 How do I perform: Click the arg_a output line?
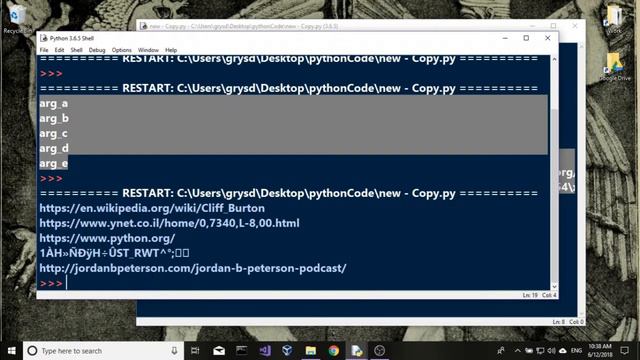point(53,103)
